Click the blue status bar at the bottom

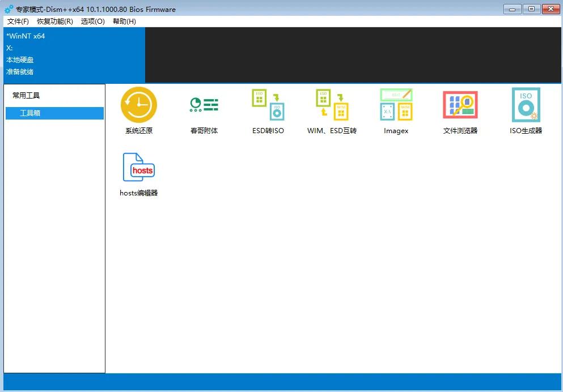(281, 381)
